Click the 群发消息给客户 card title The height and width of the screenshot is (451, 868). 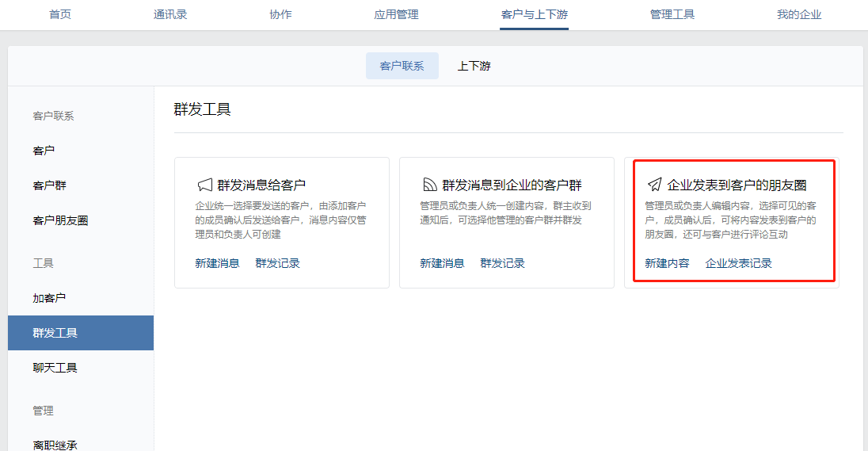(261, 185)
